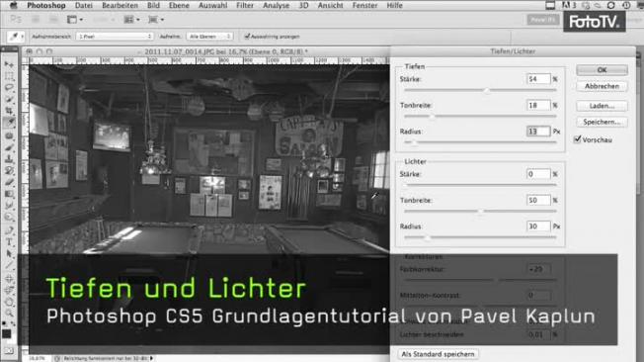Open the Ebene menu

coord(179,5)
